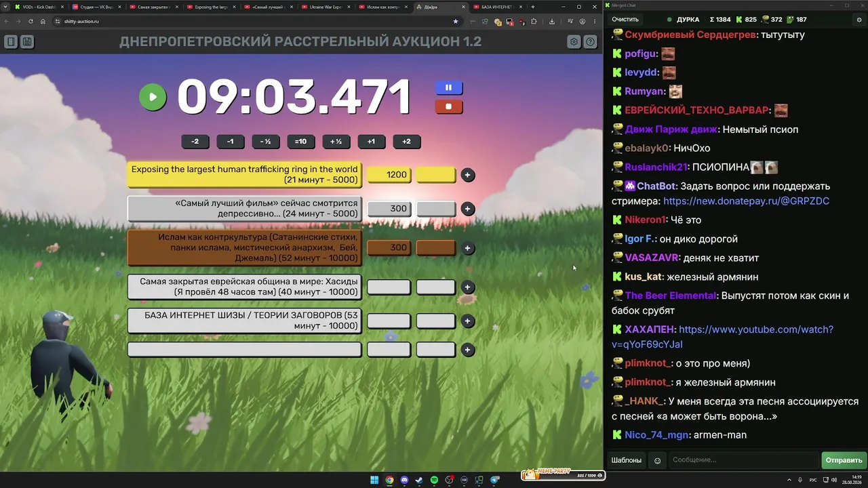Viewport: 868px width, 488px height.
Task: Open Discord from the taskbar
Action: [x=404, y=480]
